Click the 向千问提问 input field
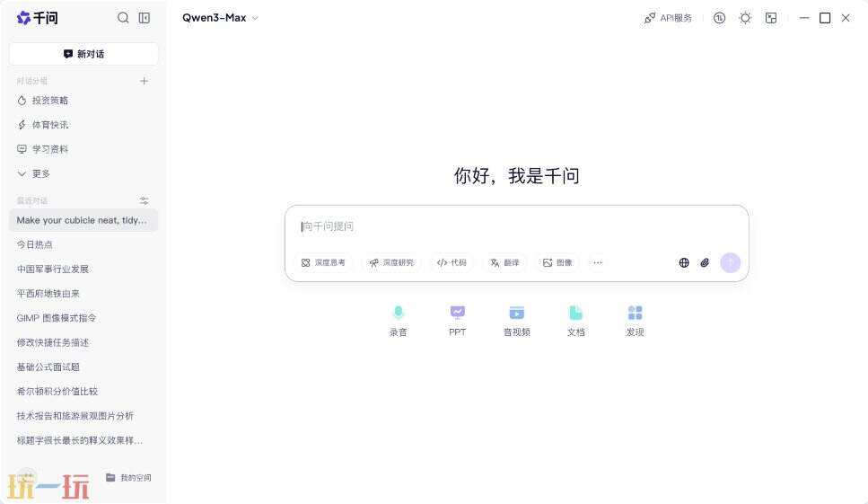 pos(516,226)
